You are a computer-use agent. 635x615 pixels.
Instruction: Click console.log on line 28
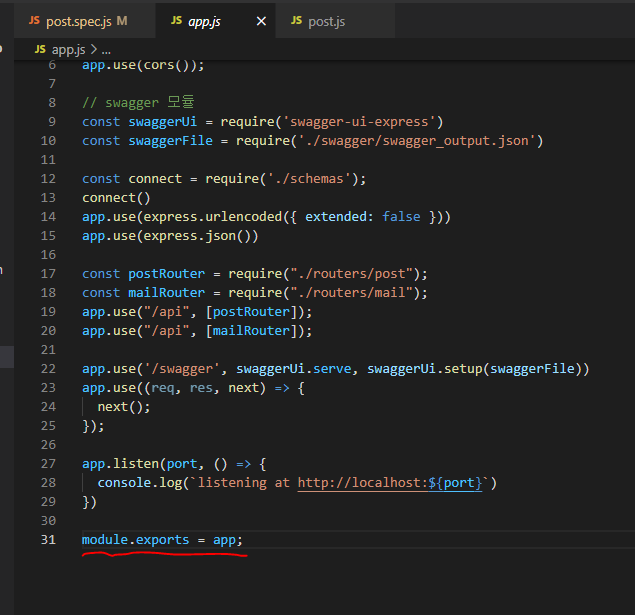[139, 483]
